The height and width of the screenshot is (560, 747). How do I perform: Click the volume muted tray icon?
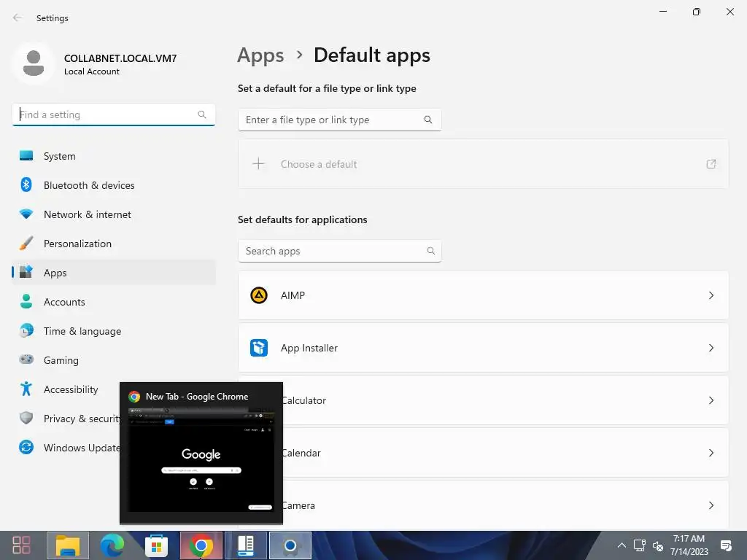[x=657, y=545]
